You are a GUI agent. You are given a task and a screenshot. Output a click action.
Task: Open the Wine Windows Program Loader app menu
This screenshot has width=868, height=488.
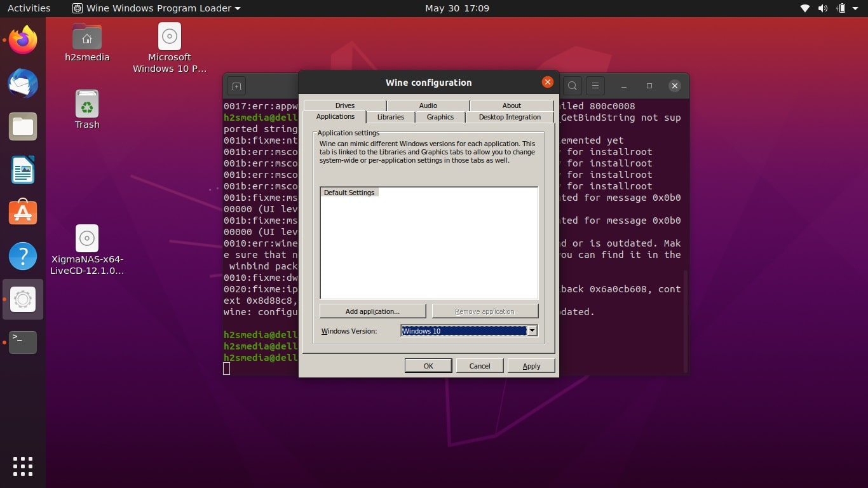pos(157,8)
